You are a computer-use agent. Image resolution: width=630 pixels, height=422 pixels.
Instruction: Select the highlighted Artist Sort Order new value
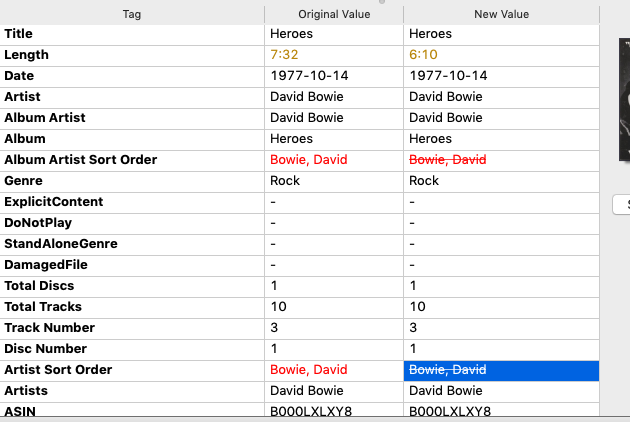click(448, 370)
